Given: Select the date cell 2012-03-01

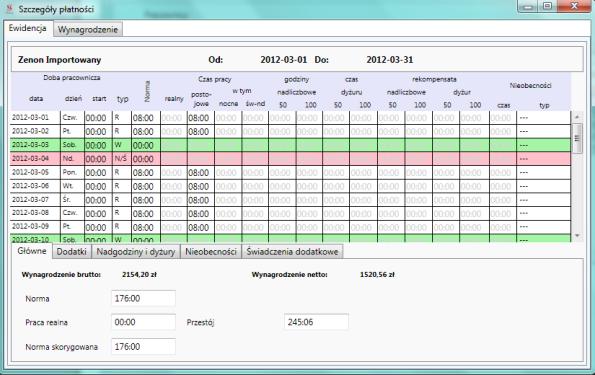Looking at the screenshot, I should coord(35,118).
